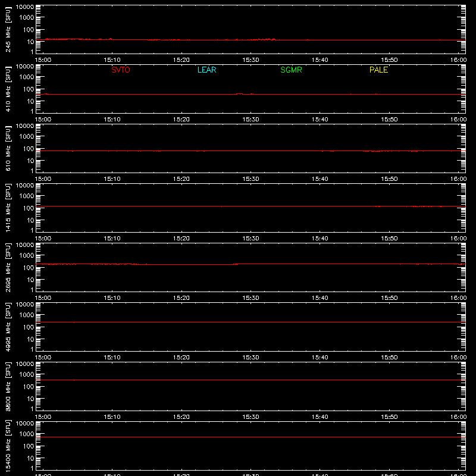Select the 610 MHz [SFU] axis title

coord(8,148)
